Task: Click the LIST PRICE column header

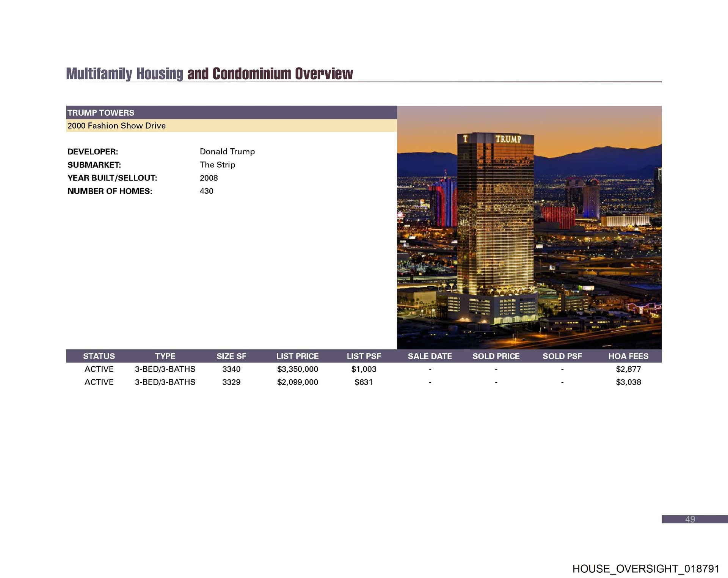Action: [297, 356]
